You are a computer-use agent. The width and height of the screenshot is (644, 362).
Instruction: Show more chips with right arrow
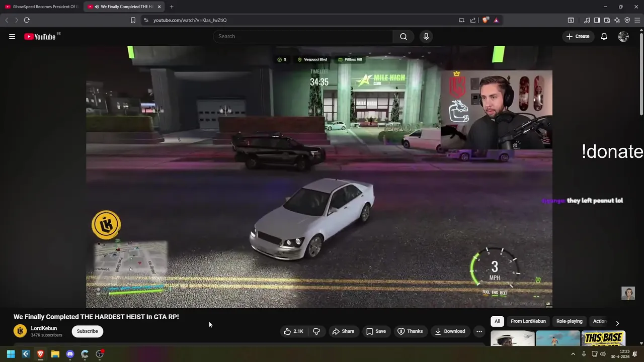pyautogui.click(x=617, y=323)
